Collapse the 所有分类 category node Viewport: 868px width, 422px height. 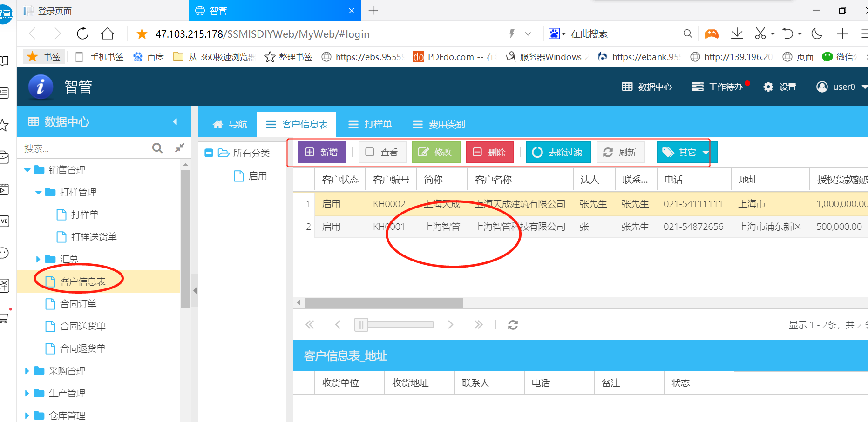click(x=209, y=153)
